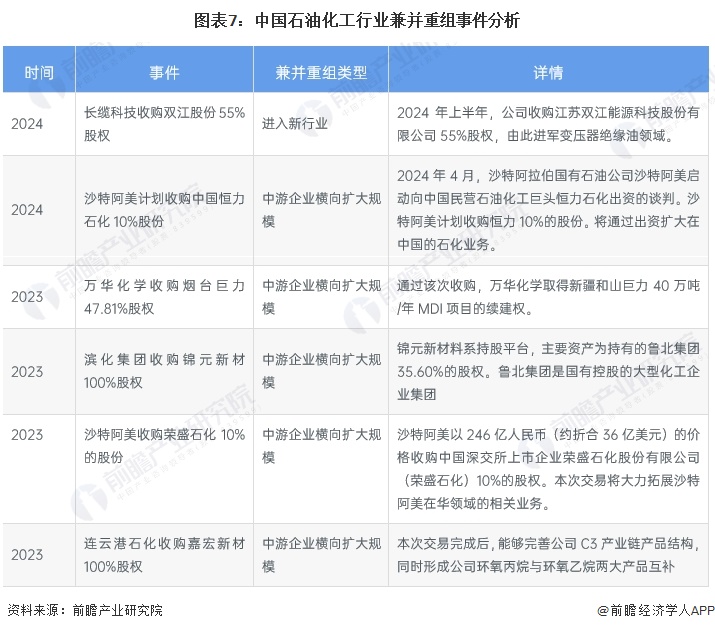The height and width of the screenshot is (631, 715).
Task: Click the detail text about 鲁北集团35.60%的股权
Action: point(548,371)
